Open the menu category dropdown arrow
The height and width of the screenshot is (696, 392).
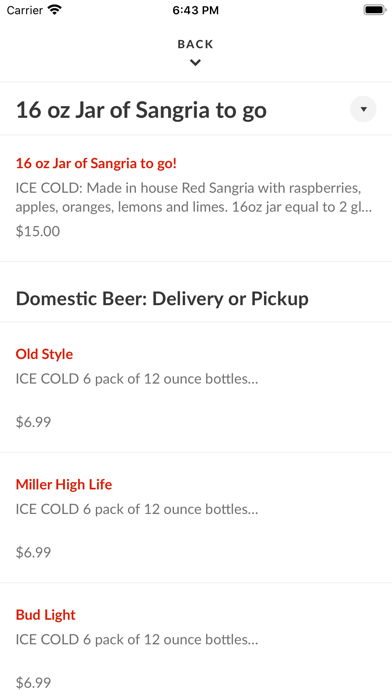[363, 109]
